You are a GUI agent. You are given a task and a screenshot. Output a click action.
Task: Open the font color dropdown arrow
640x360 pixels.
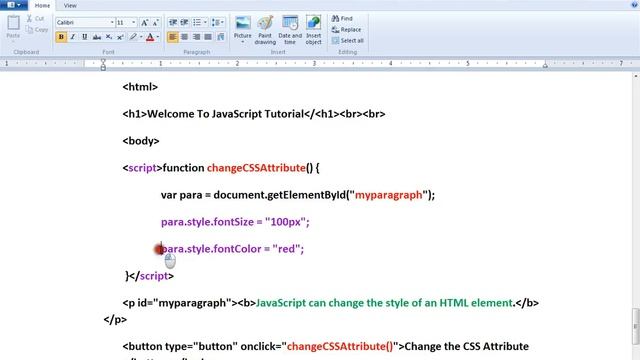(158, 37)
